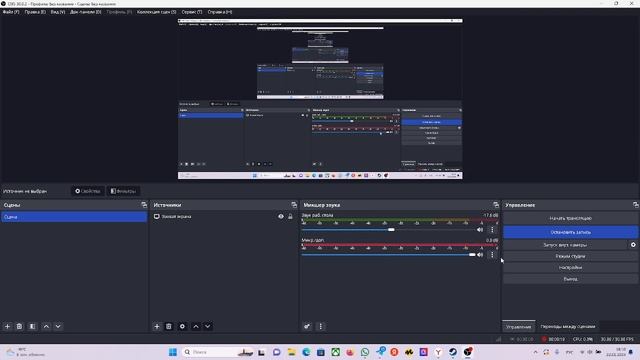Click the Выход button
The width and height of the screenshot is (640, 360).
pos(570,279)
